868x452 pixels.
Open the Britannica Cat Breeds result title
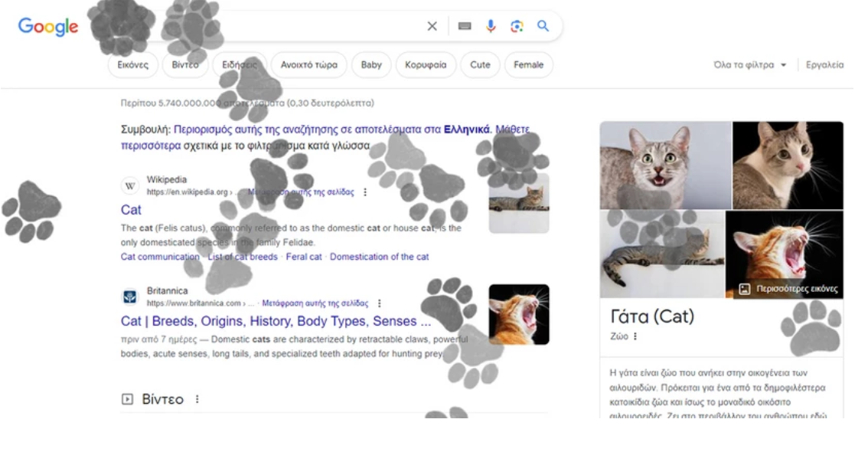tap(276, 321)
